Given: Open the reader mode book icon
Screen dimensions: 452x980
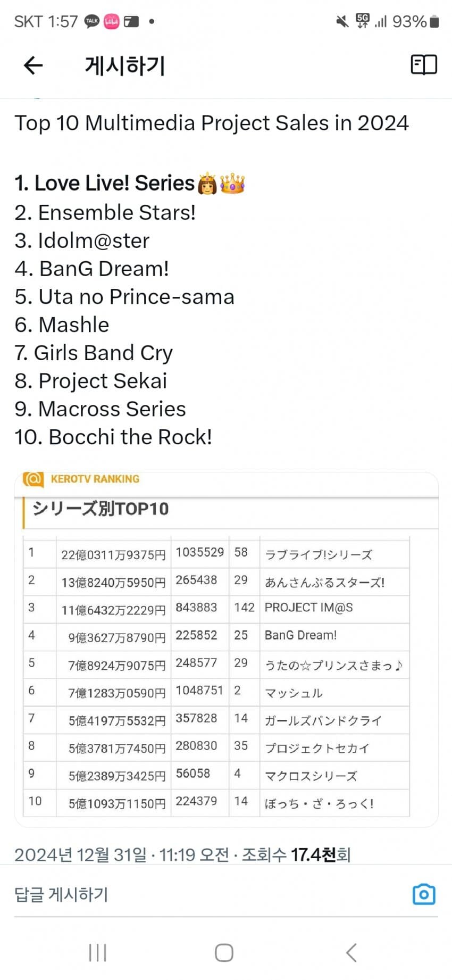Looking at the screenshot, I should click(x=423, y=65).
